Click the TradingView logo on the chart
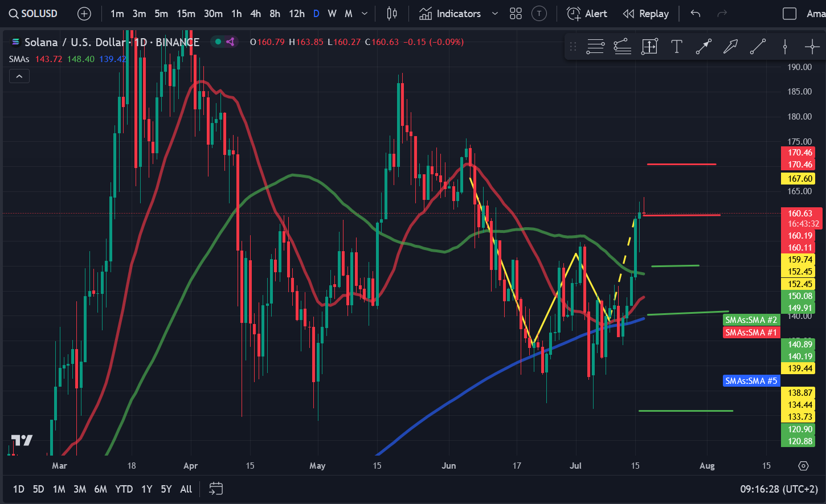The height and width of the screenshot is (504, 826). [22, 440]
